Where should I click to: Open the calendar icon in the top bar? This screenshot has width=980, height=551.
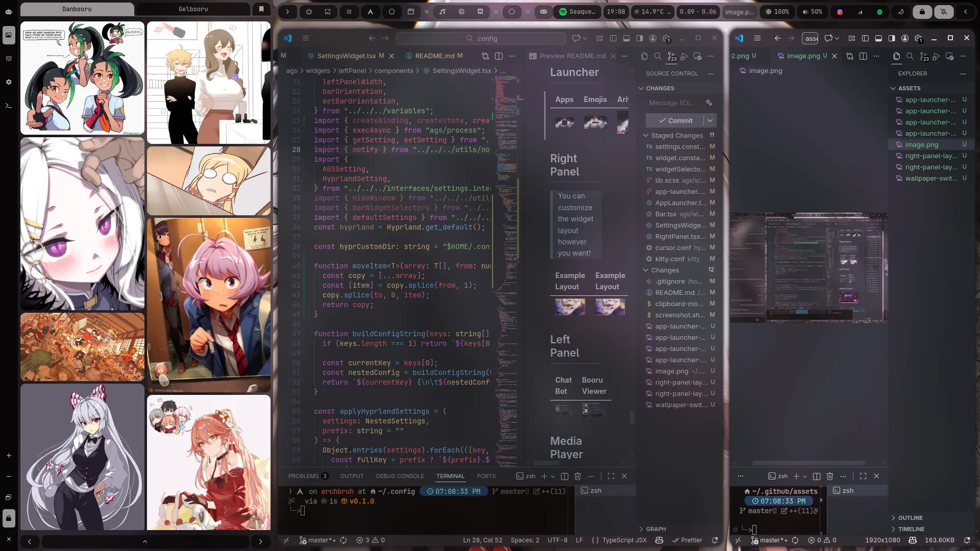[411, 12]
